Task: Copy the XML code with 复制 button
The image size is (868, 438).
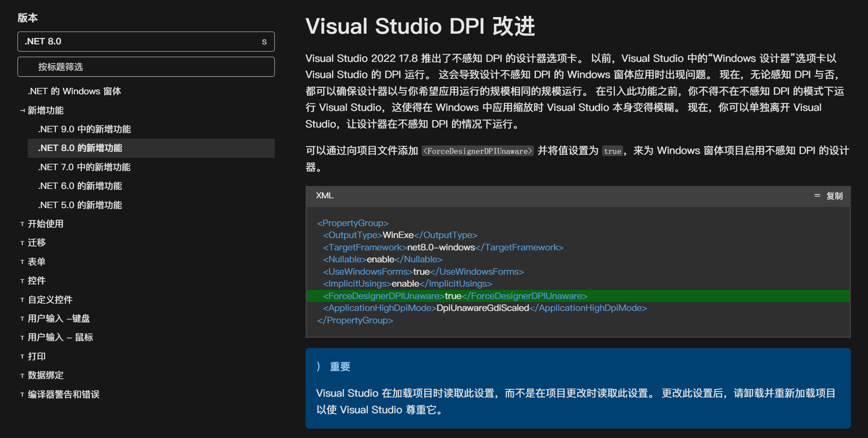Action: (828, 196)
